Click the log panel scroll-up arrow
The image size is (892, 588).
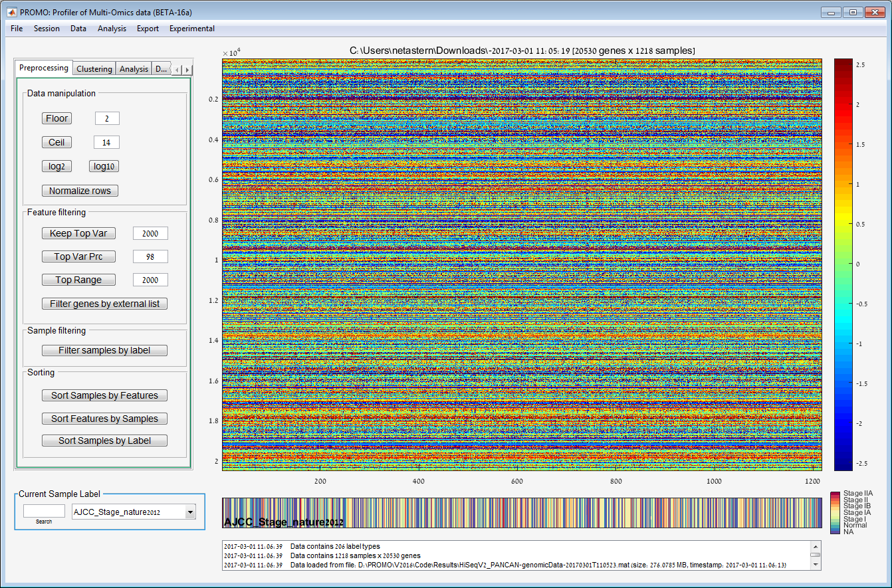pyautogui.click(x=815, y=545)
